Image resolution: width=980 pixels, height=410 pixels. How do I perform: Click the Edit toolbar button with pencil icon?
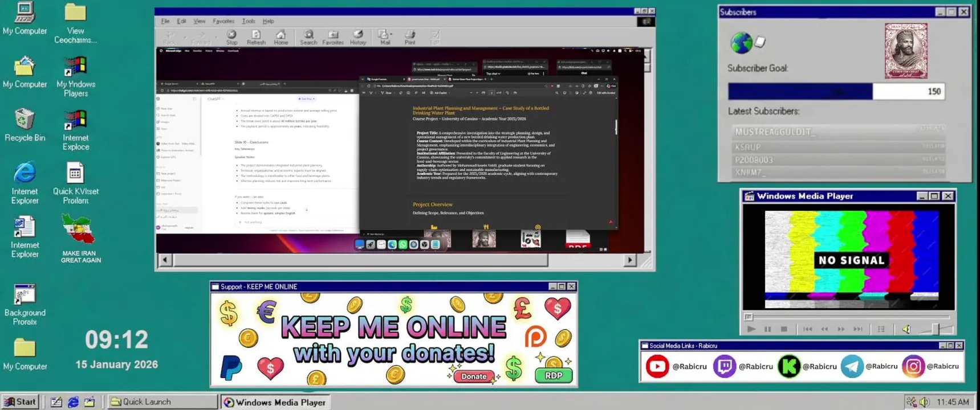435,38
